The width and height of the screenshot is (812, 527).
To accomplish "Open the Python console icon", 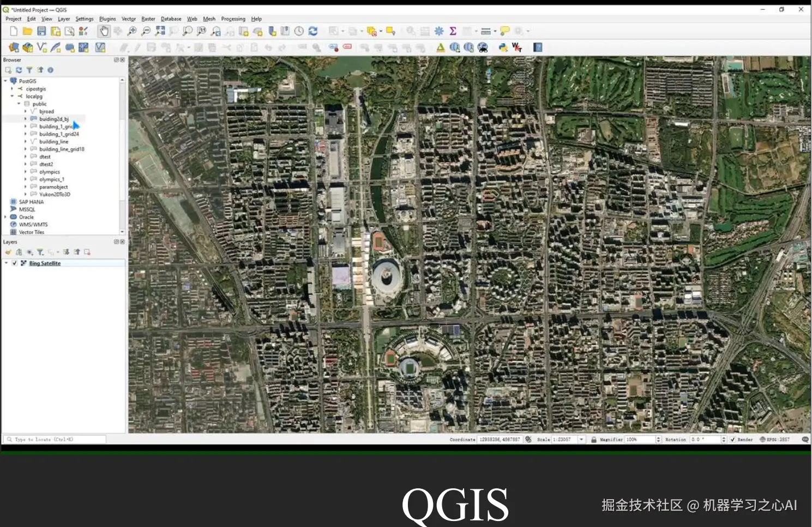I will [x=503, y=47].
